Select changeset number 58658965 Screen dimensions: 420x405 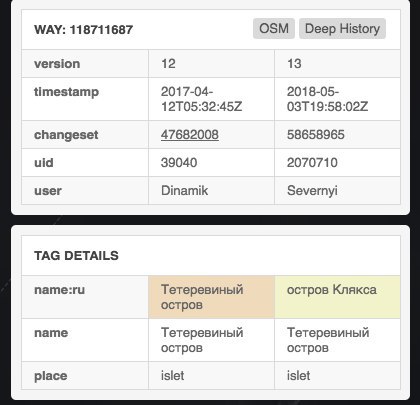316,135
